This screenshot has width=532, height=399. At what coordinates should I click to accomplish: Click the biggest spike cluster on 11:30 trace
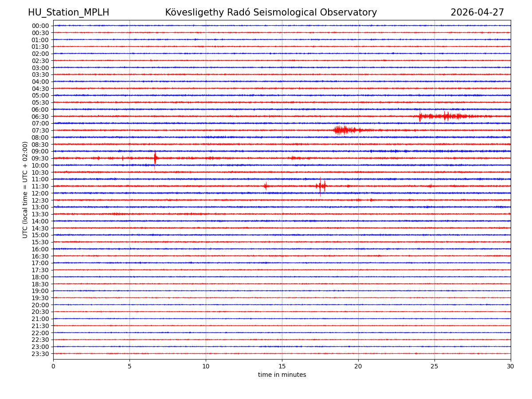point(321,186)
